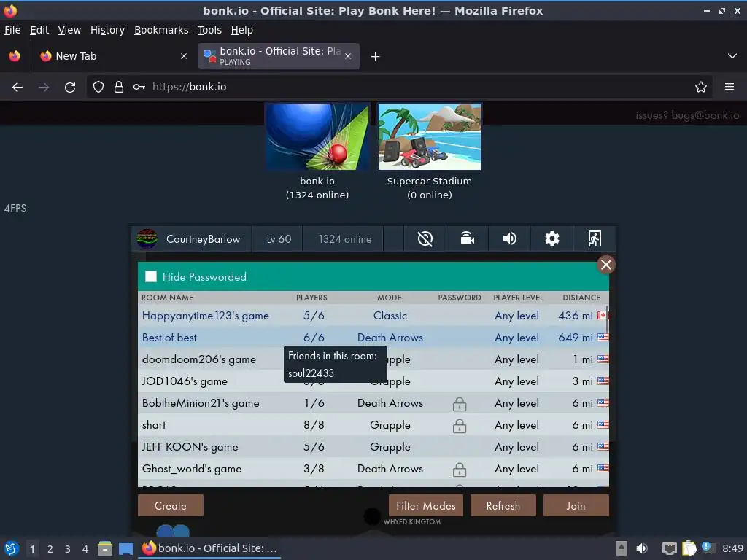Bookmark this page with star icon
The image size is (747, 560).
(x=701, y=87)
